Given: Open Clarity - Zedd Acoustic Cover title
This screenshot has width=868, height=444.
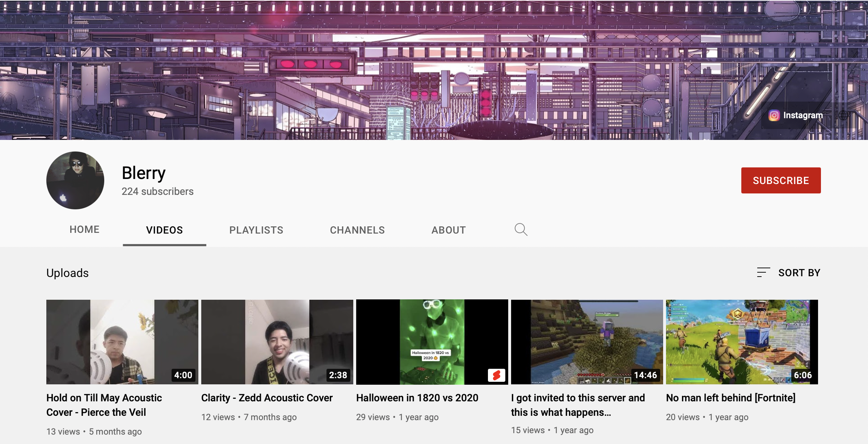Looking at the screenshot, I should [x=267, y=398].
